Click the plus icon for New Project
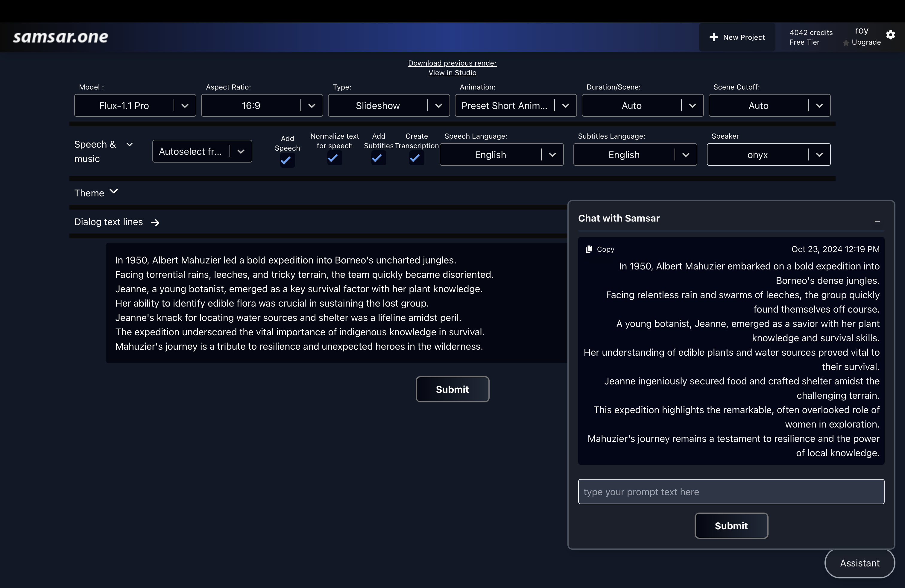 click(714, 37)
